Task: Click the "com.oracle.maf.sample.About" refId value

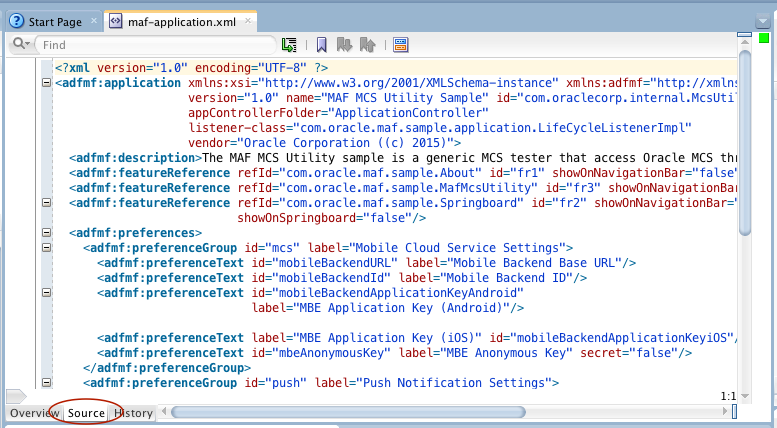Action: coord(381,173)
